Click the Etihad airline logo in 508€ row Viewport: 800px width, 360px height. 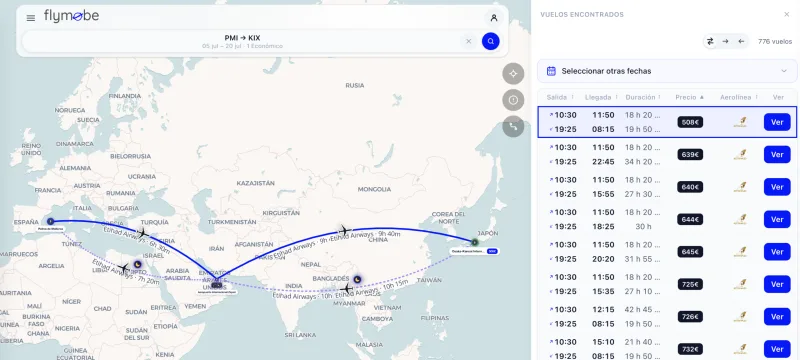(x=740, y=122)
